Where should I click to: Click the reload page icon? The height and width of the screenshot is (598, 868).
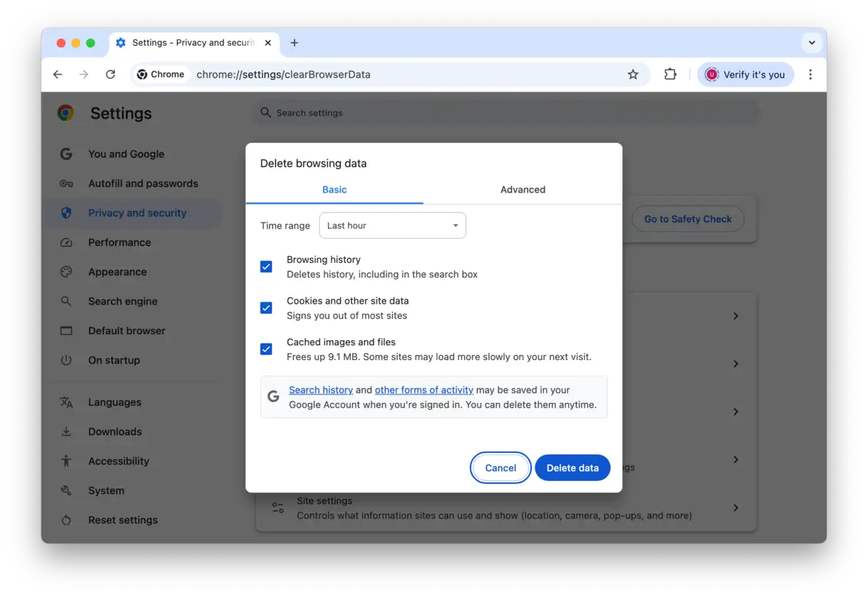(x=110, y=74)
